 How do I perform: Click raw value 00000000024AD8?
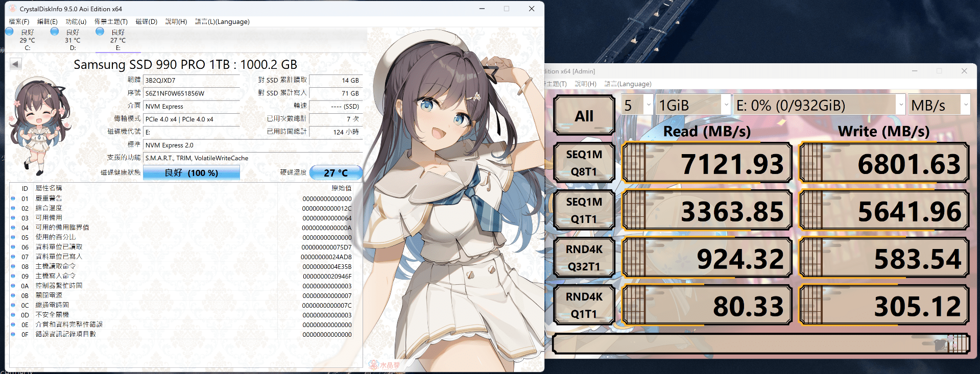pos(326,257)
